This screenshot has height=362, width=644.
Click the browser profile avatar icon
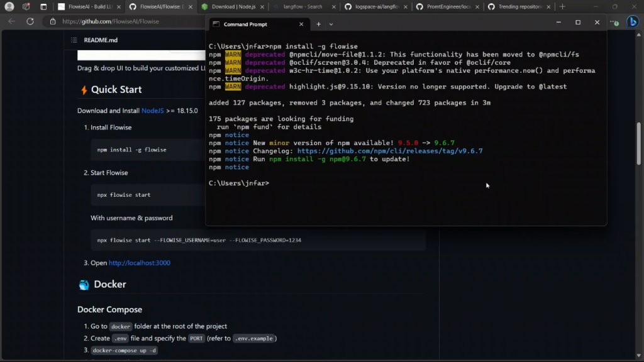click(9, 7)
